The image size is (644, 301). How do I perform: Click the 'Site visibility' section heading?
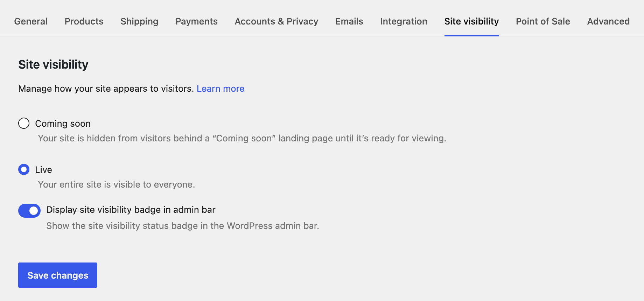tap(53, 64)
